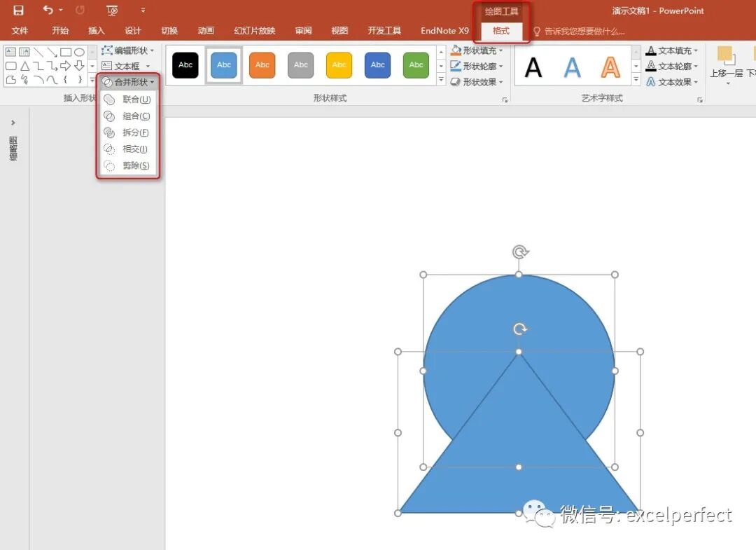The width and height of the screenshot is (756, 550).
Task: Click the Redo icon in the title bar
Action: coord(80,10)
